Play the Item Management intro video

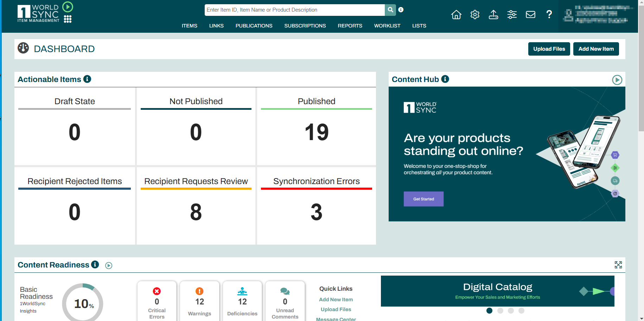click(x=67, y=6)
